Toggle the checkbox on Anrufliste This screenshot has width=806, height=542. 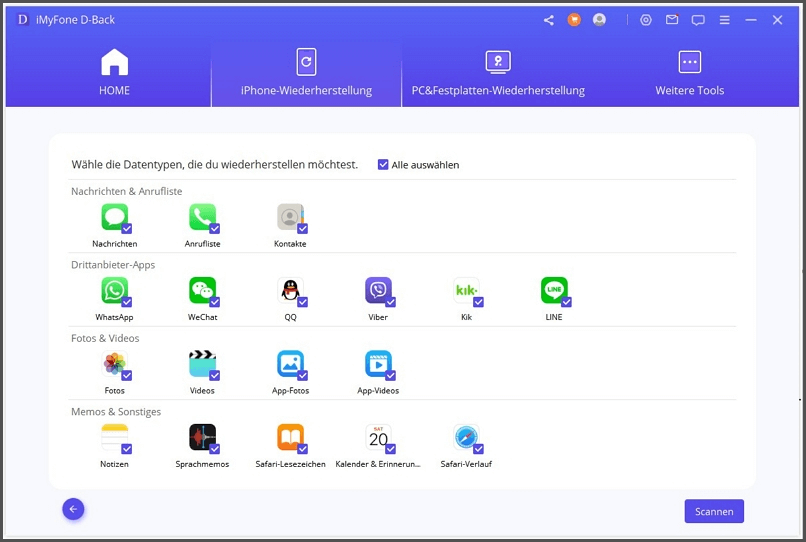tap(214, 229)
